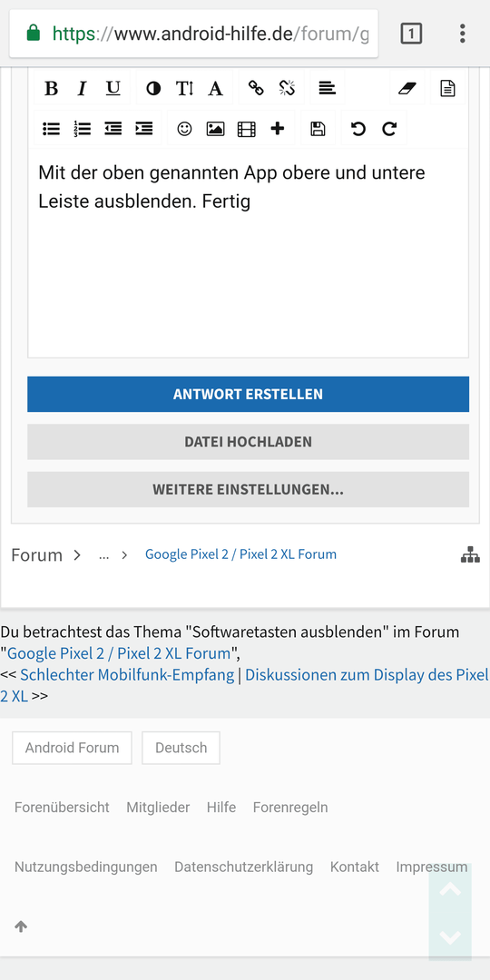Open the text color picker
This screenshot has height=980, width=490.
(153, 88)
